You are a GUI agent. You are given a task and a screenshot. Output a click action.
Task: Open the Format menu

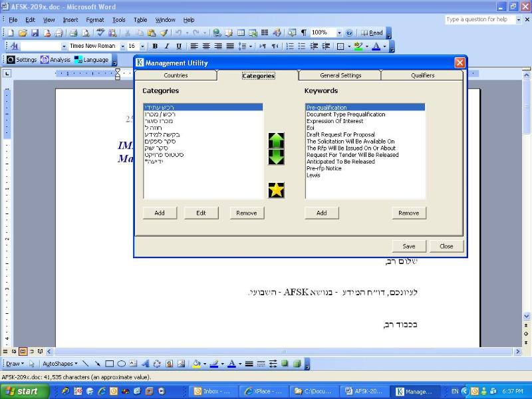pyautogui.click(x=94, y=20)
